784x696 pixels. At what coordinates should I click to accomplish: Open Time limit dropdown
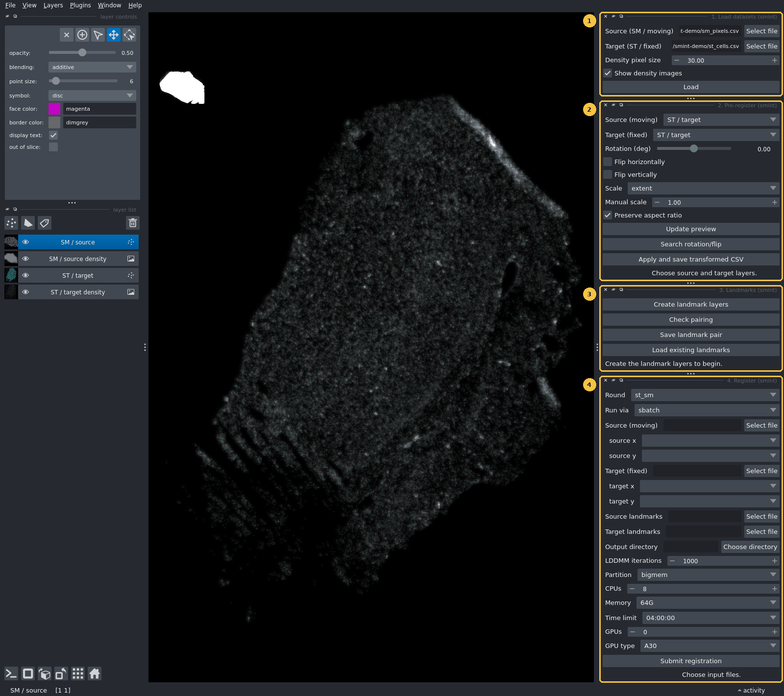(x=710, y=618)
